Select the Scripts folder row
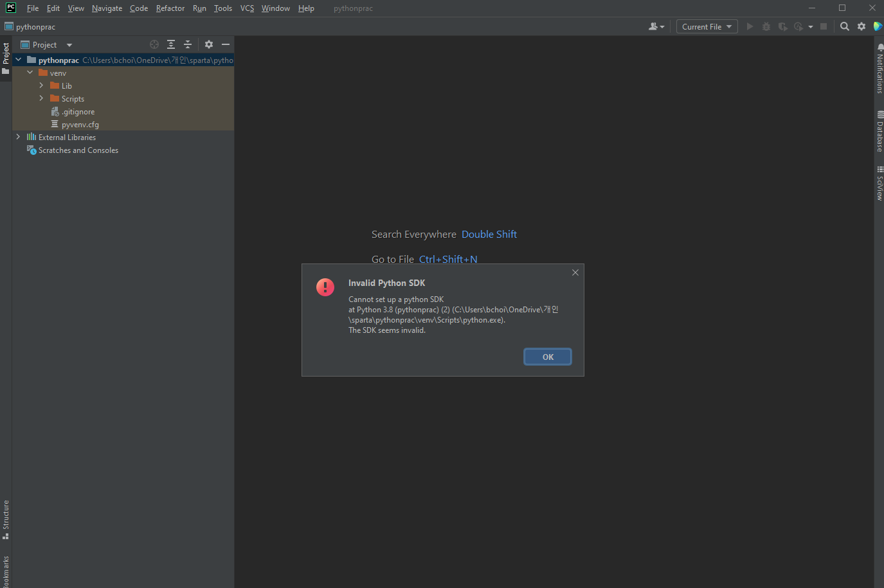Screen dimensions: 884x588 [123, 98]
